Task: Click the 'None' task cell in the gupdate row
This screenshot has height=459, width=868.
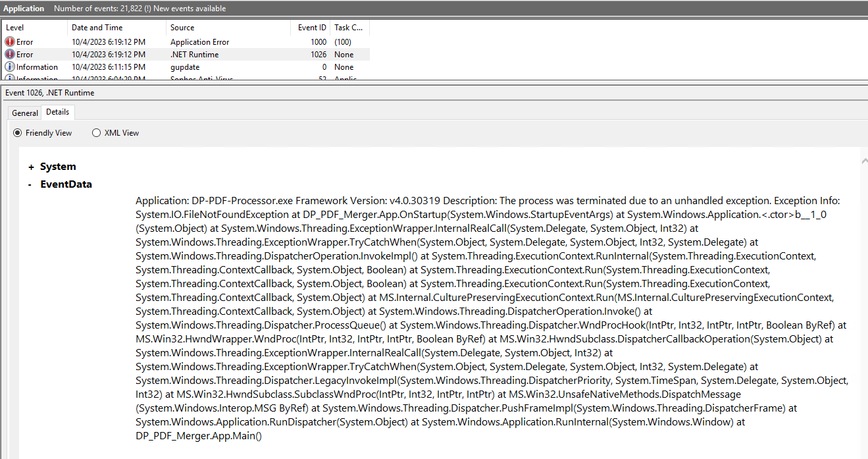Action: pos(344,67)
